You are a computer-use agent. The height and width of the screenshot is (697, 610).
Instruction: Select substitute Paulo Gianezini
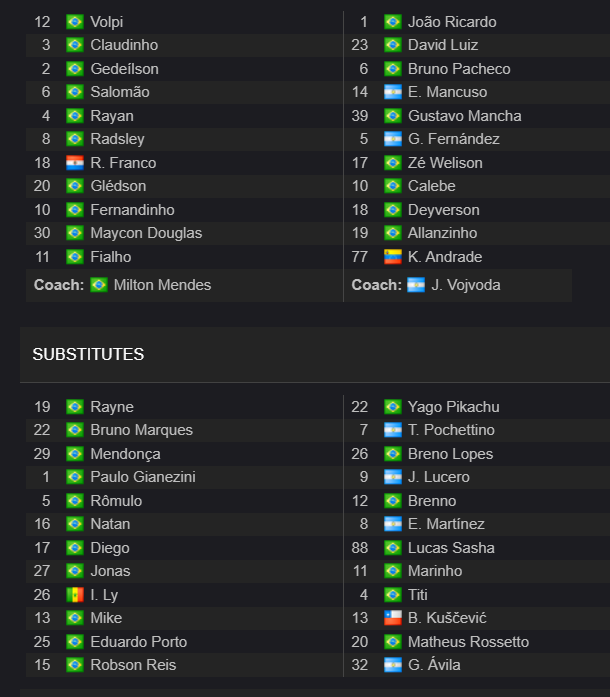click(x=143, y=477)
